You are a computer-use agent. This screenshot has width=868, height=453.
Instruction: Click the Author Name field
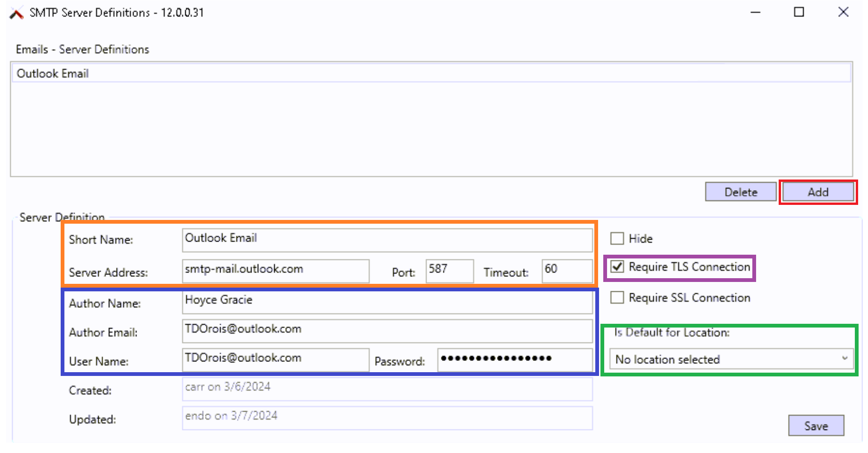click(x=387, y=302)
